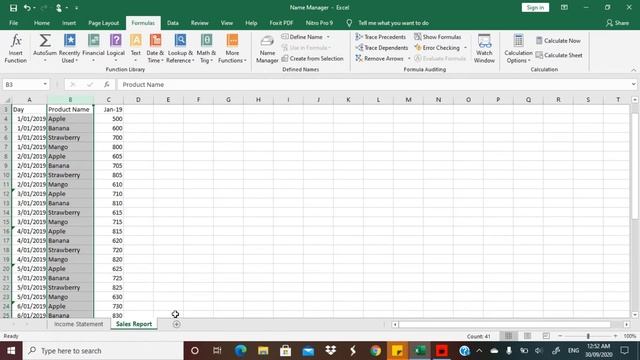Viewport: 640px width, 360px height.
Task: Click the vertical scroll down arrow
Action: tap(635, 315)
